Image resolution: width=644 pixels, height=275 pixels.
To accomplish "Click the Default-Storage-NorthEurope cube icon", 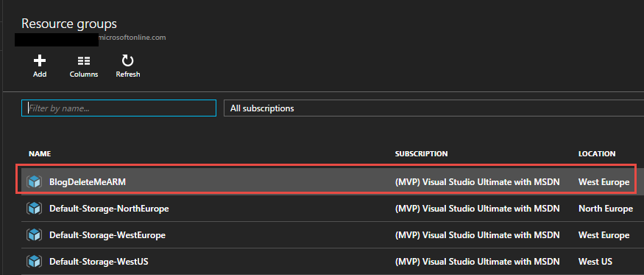I will point(35,209).
